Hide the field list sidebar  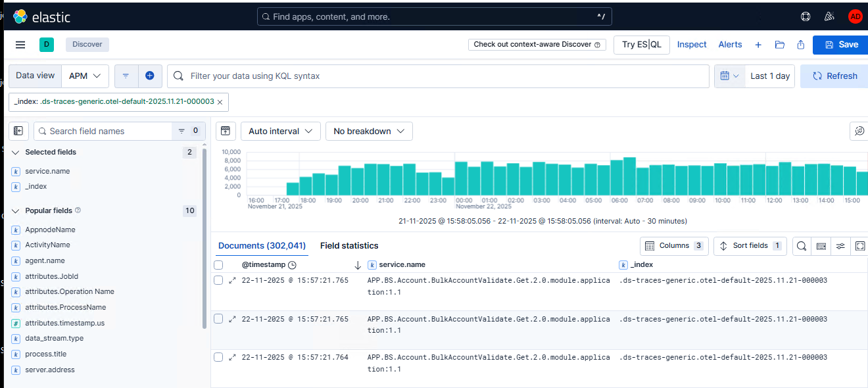[18, 131]
